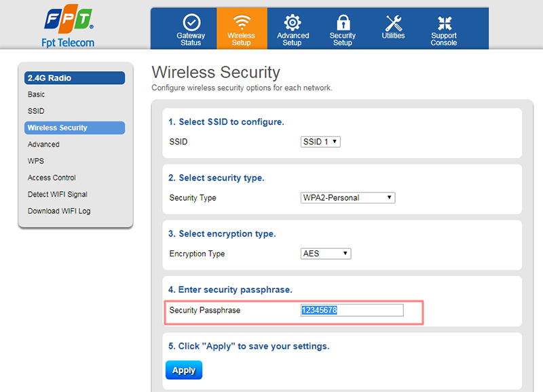Select the 2.4G Radio section header
Image resolution: width=543 pixels, height=392 pixels.
click(x=75, y=78)
